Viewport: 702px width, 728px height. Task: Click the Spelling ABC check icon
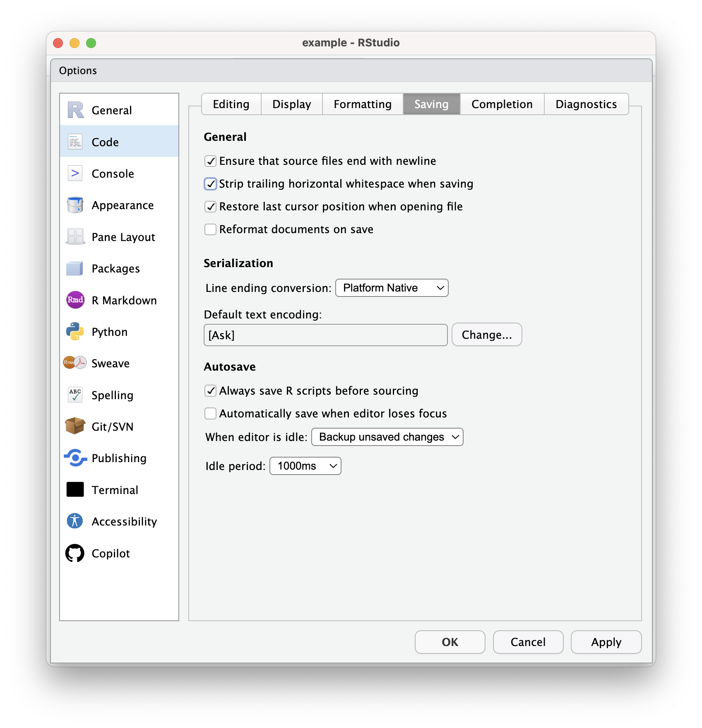pyautogui.click(x=75, y=395)
